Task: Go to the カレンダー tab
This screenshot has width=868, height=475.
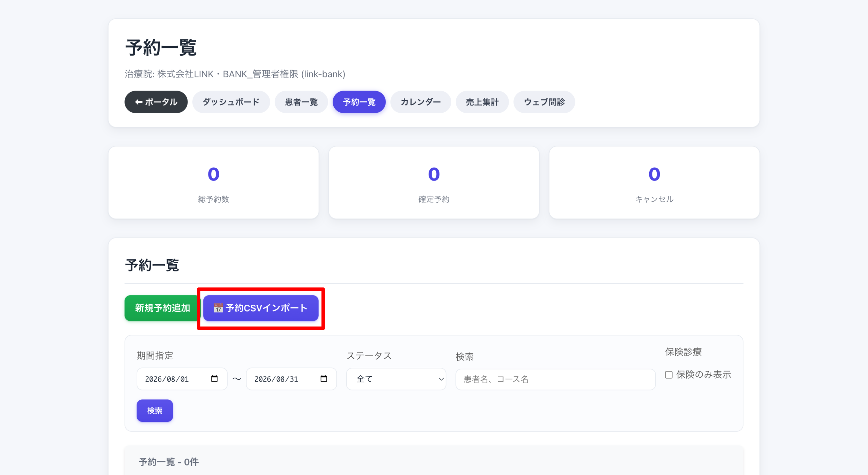Action: point(420,102)
